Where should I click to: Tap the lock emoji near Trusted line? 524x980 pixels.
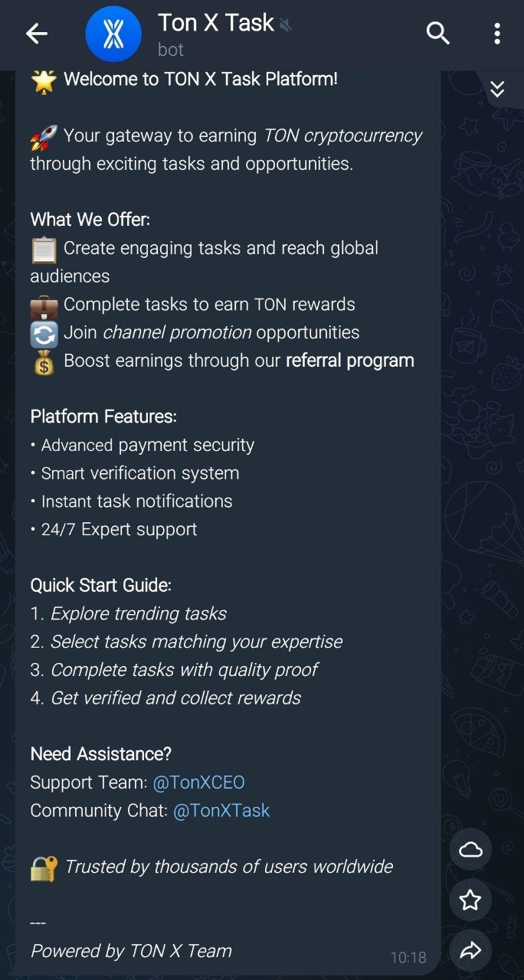(44, 867)
